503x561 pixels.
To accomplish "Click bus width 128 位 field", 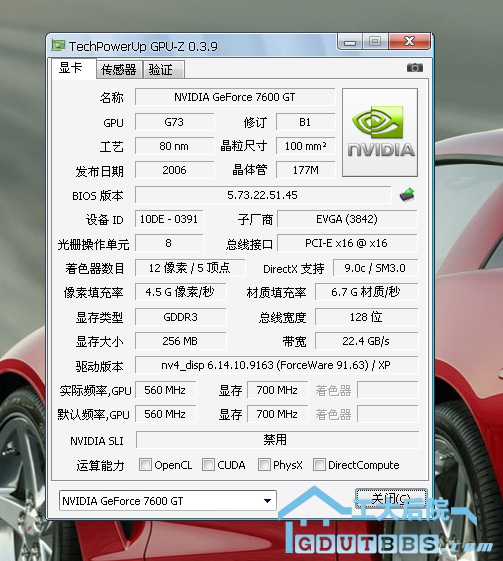I will pyautogui.click(x=366, y=317).
